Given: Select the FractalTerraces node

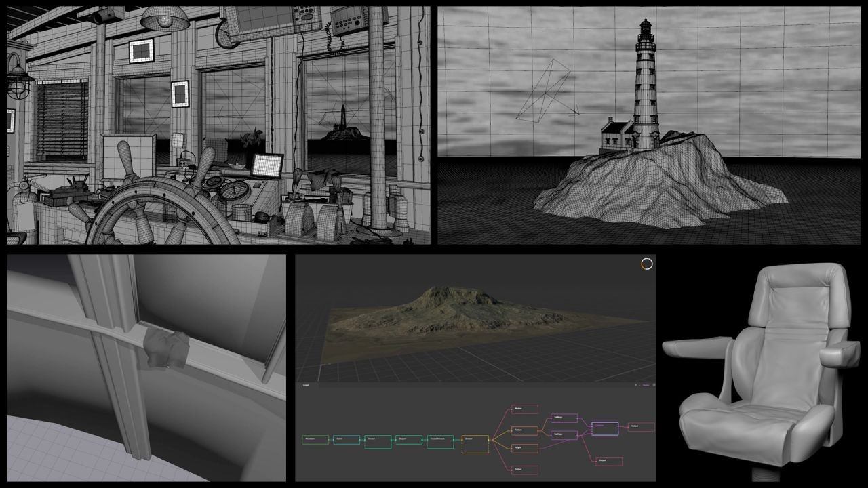Looking at the screenshot, I should [x=440, y=440].
